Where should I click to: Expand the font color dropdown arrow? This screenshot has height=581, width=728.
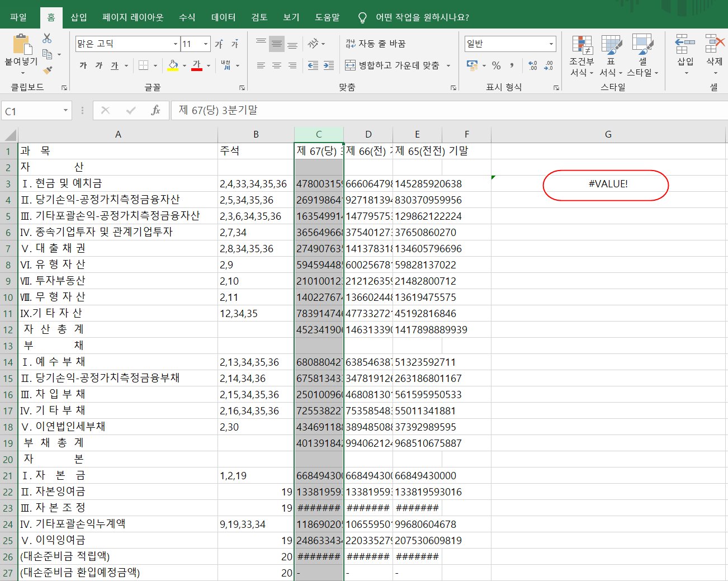point(209,65)
